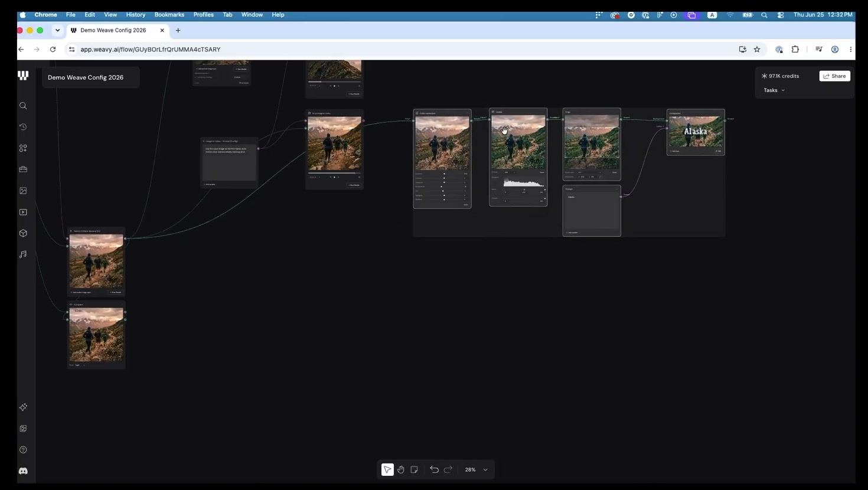
Task: Open the 3D cube models icon
Action: click(x=23, y=233)
